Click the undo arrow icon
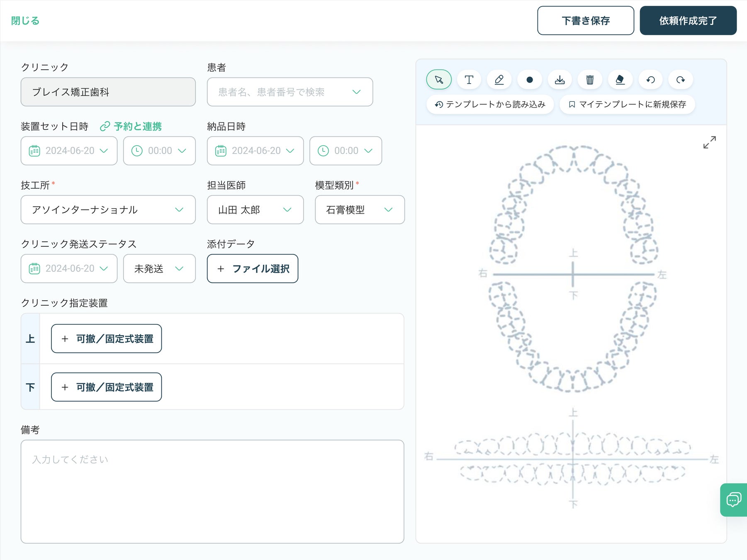 [x=650, y=80]
